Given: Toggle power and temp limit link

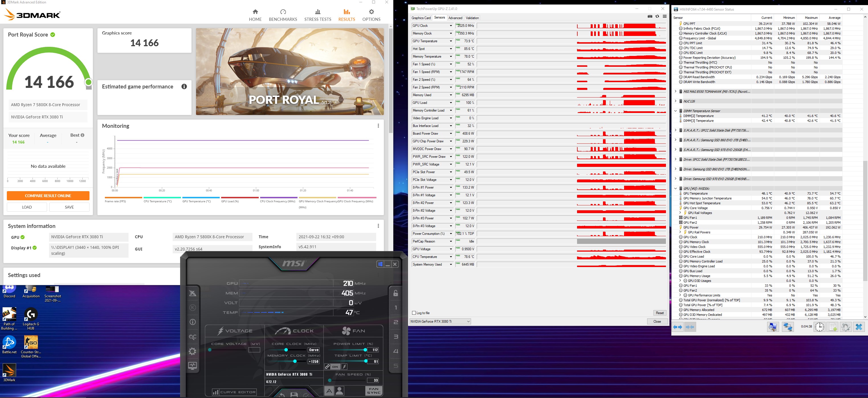Looking at the screenshot, I should (327, 367).
